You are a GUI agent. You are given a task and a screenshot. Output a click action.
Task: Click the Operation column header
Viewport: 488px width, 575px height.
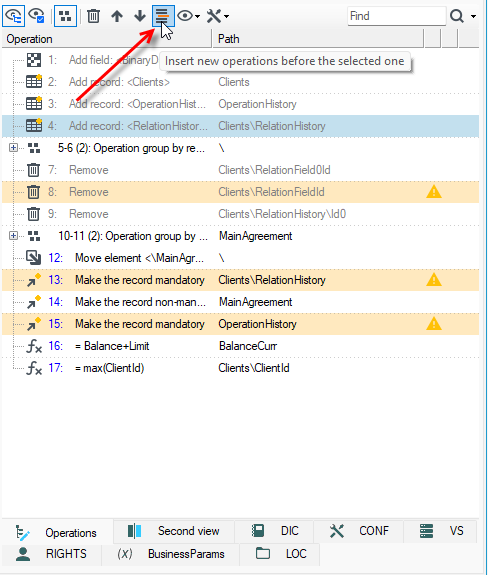[107, 39]
